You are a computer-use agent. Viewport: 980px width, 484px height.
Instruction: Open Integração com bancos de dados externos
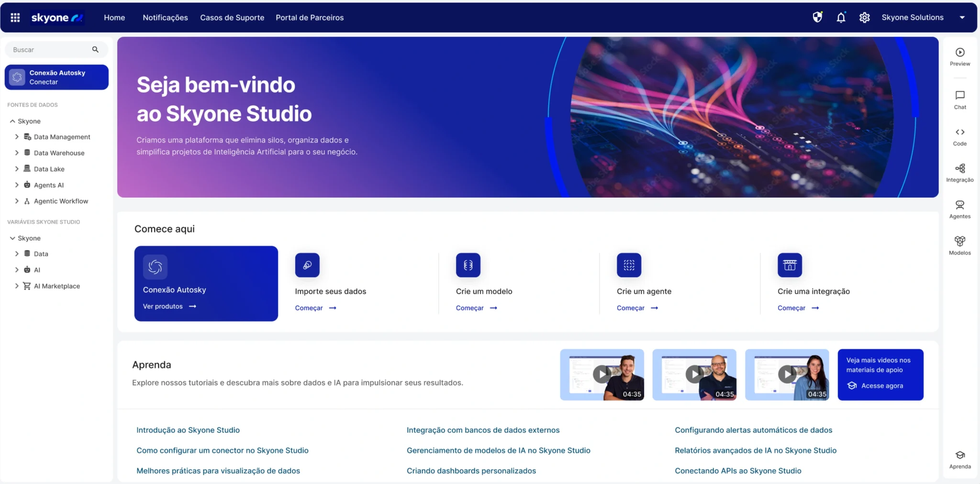(483, 430)
